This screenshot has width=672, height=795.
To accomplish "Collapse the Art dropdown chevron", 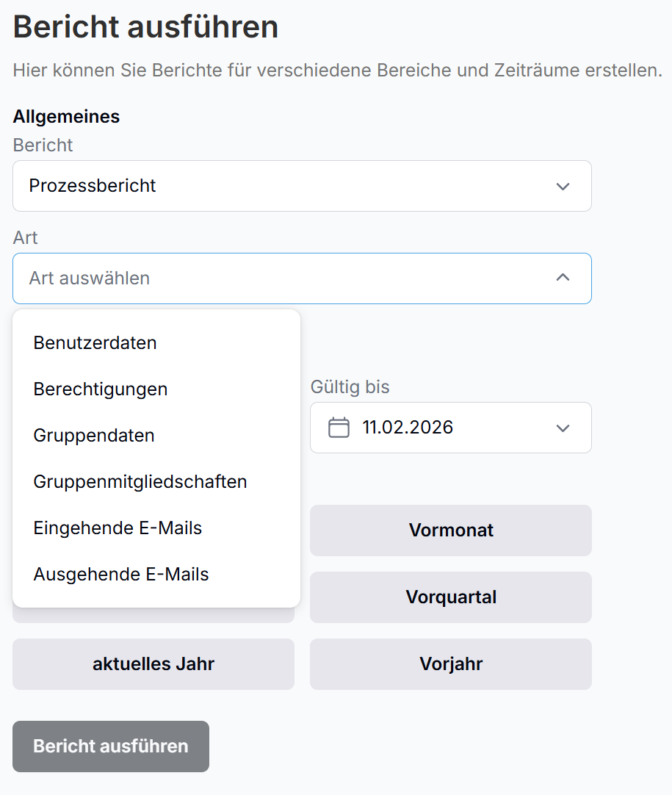I will (x=563, y=278).
